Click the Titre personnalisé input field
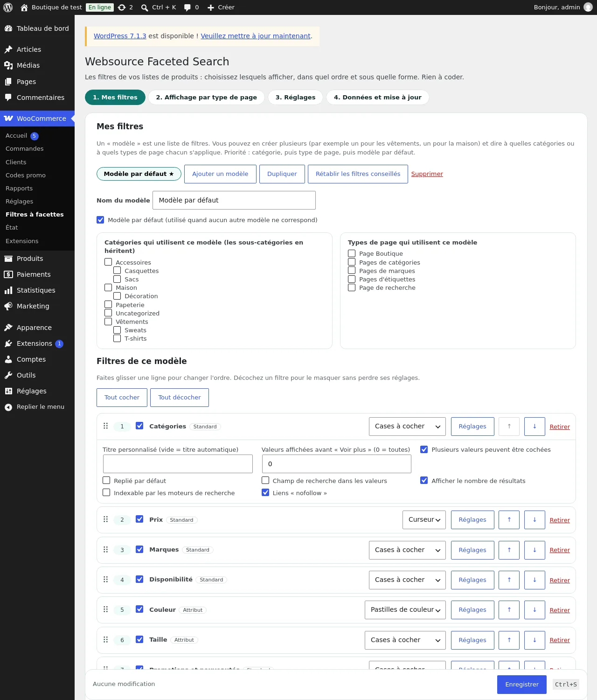The height and width of the screenshot is (700, 597). (178, 464)
